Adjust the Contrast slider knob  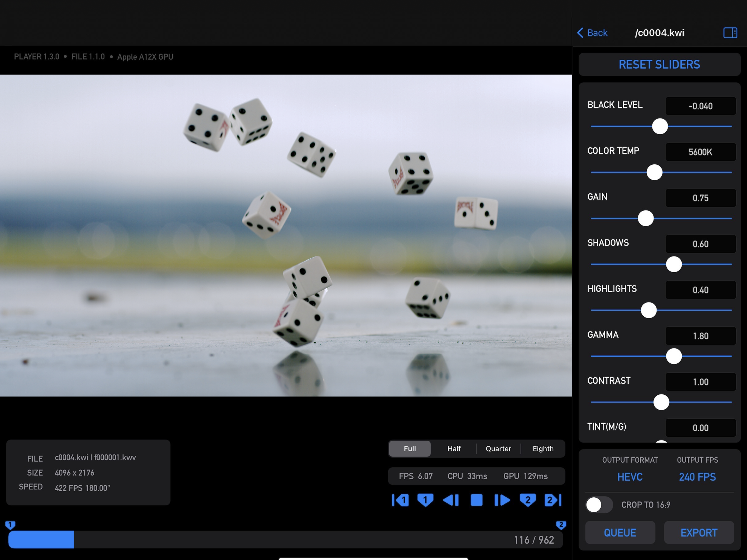point(661,402)
